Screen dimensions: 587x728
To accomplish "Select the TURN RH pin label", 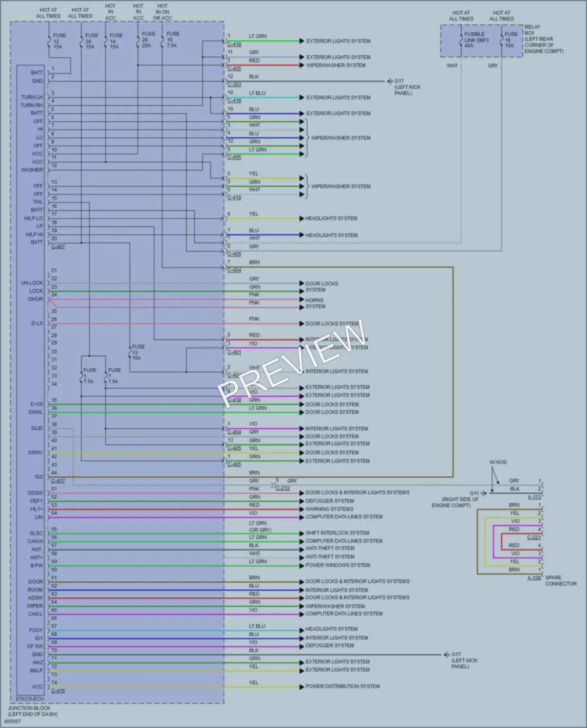I will pyautogui.click(x=32, y=105).
